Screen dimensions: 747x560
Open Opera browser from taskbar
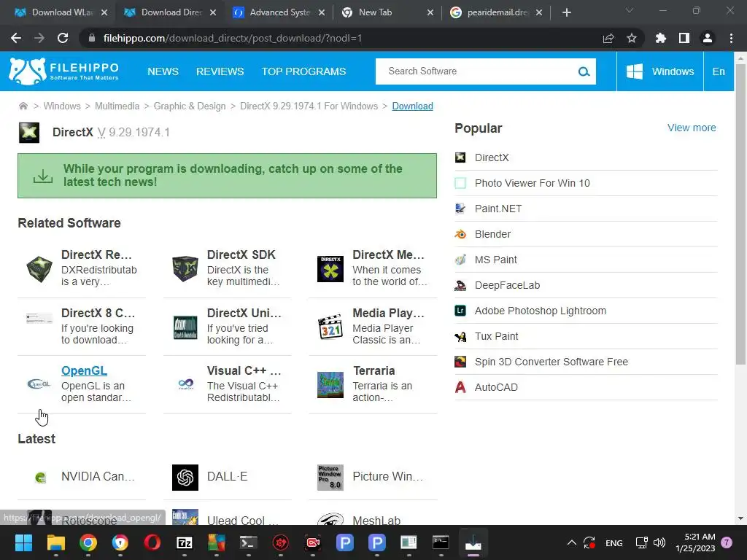[x=152, y=542]
